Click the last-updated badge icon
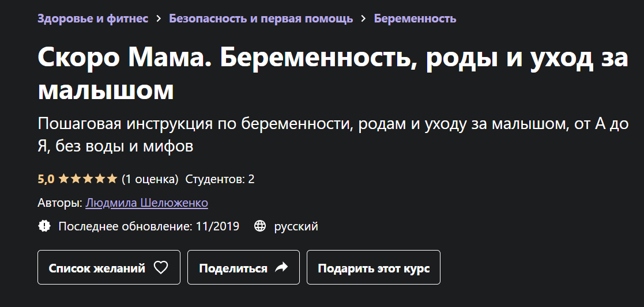Screen dimensions: 644x307 44,226
